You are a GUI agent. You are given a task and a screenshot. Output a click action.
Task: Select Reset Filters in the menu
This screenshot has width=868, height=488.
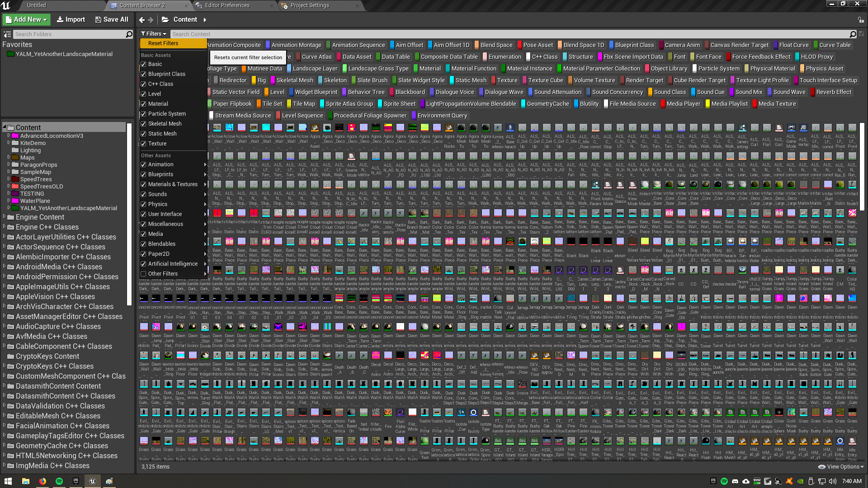click(163, 43)
